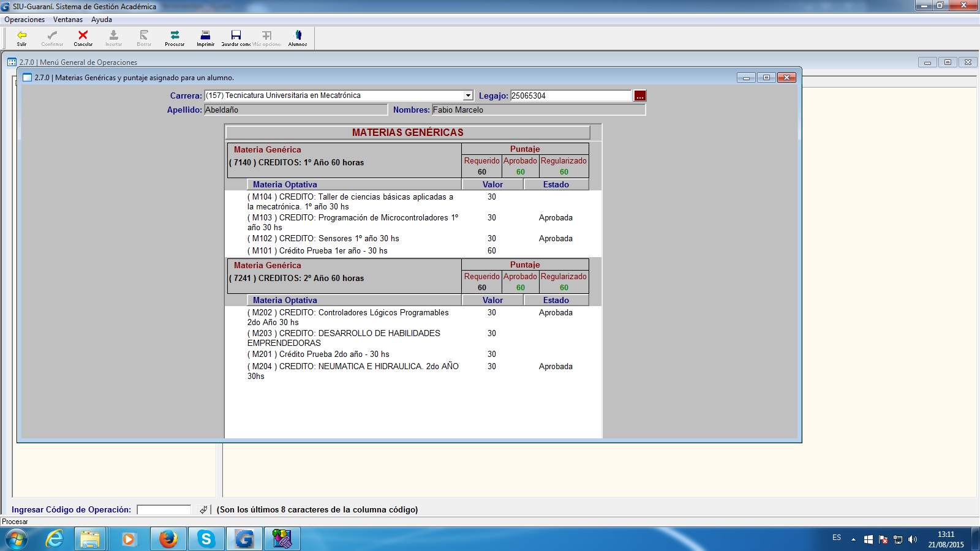Click the Apellido field
The height and width of the screenshot is (551, 980).
(296, 110)
